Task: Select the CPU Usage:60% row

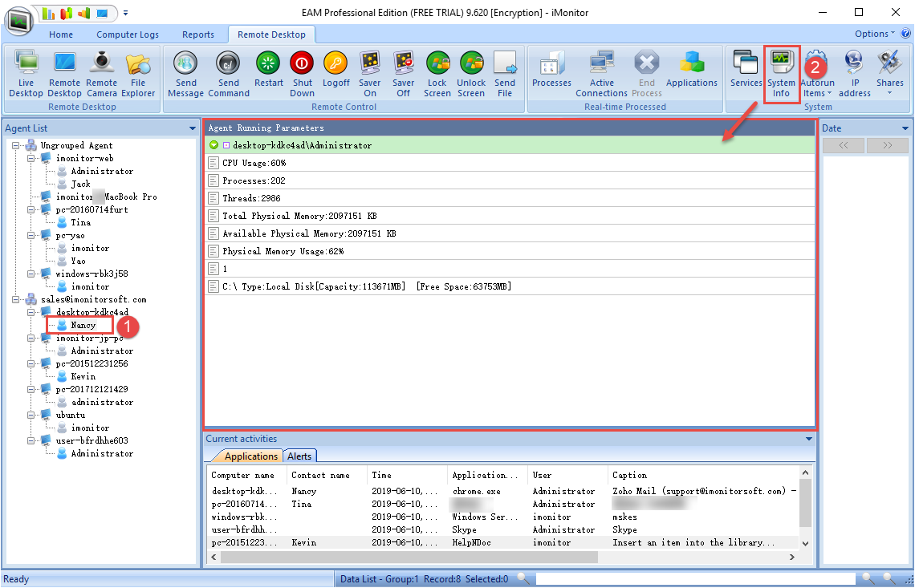Action: [x=510, y=163]
